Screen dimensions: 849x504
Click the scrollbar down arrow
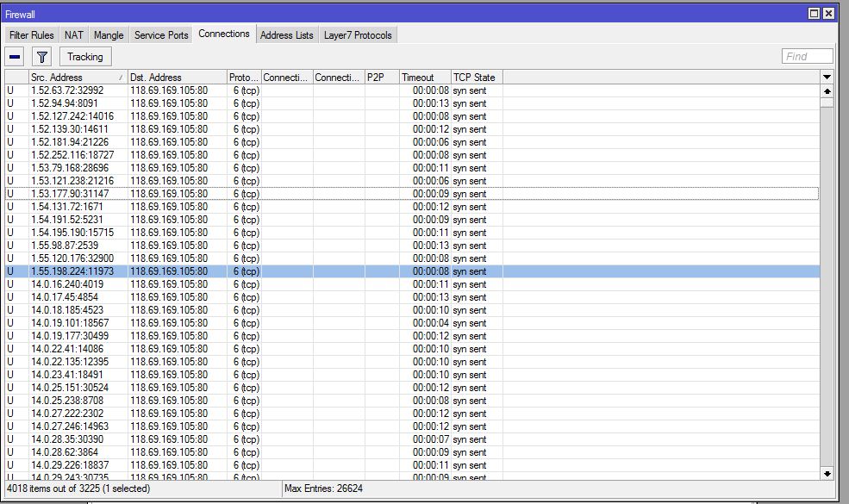pyautogui.click(x=827, y=473)
